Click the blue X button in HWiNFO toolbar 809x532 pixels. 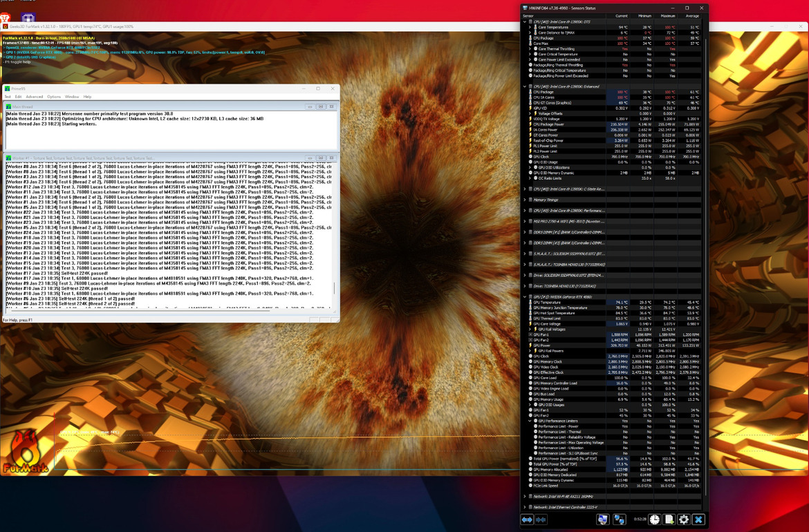point(698,520)
